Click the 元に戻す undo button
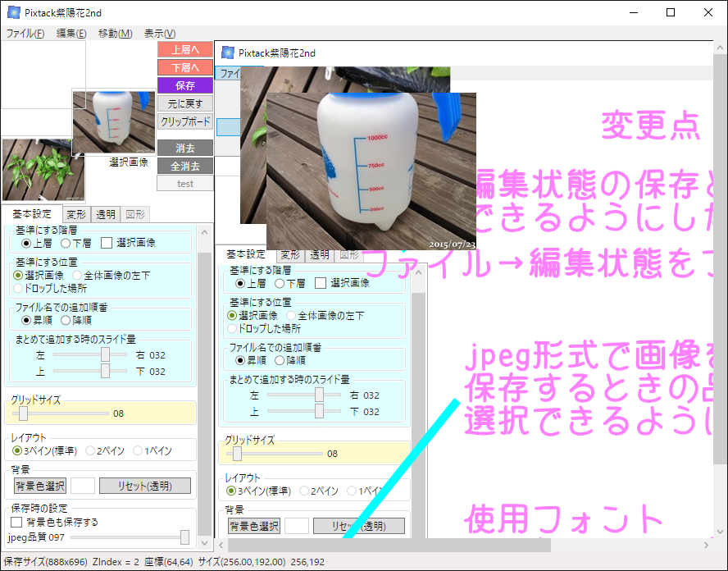 [x=184, y=103]
